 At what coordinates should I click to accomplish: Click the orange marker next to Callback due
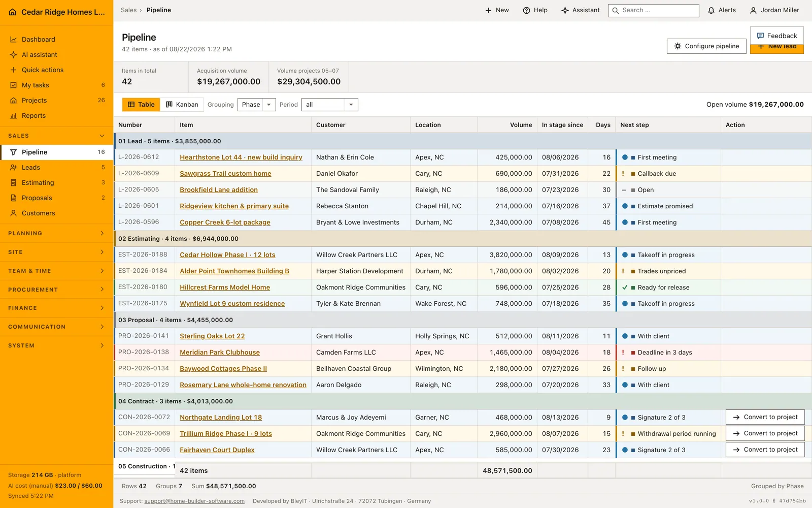(633, 174)
